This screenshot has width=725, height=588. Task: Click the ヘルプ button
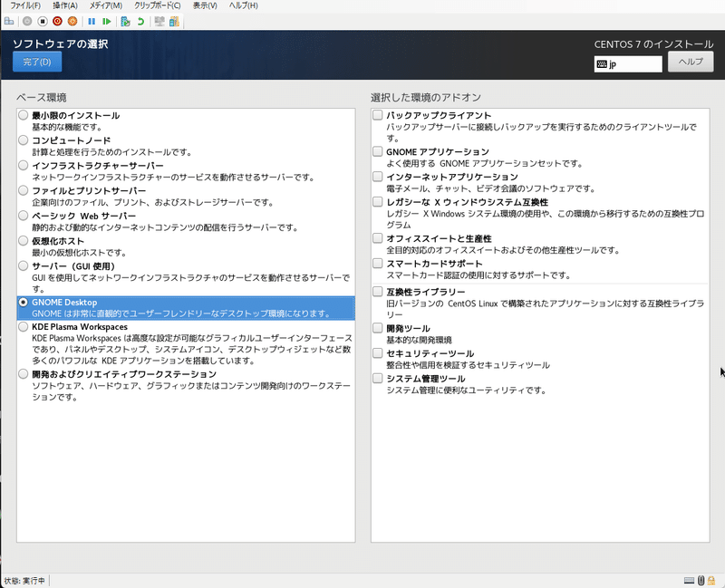click(x=692, y=63)
